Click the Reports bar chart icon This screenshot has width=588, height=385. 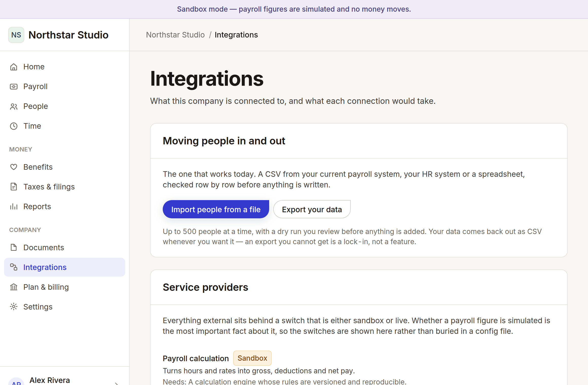tap(14, 207)
